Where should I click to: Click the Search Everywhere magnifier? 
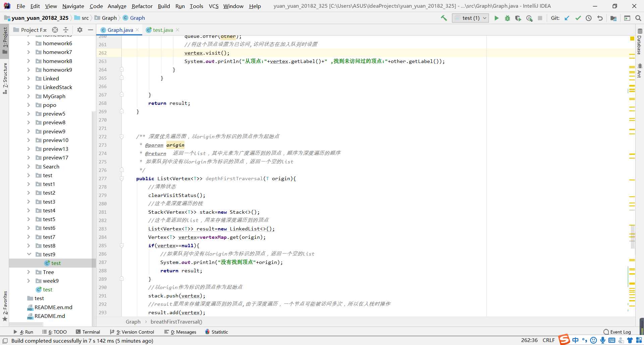click(x=638, y=18)
